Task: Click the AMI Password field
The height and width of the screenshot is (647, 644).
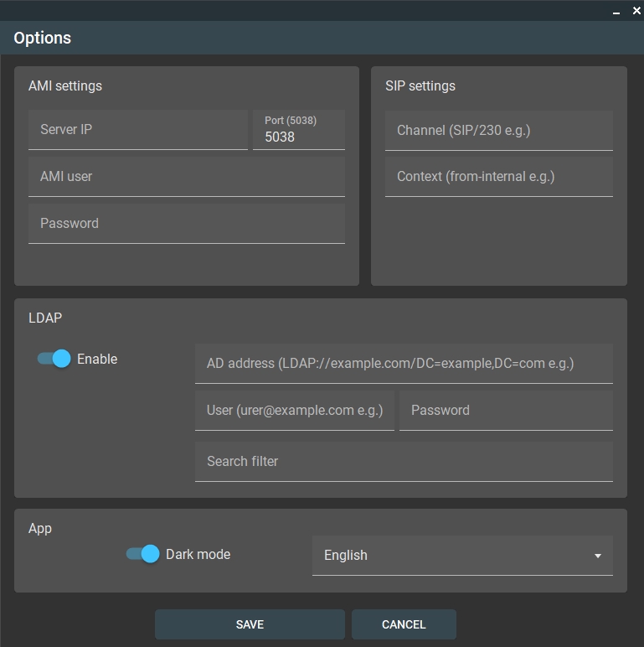Action: (x=187, y=224)
